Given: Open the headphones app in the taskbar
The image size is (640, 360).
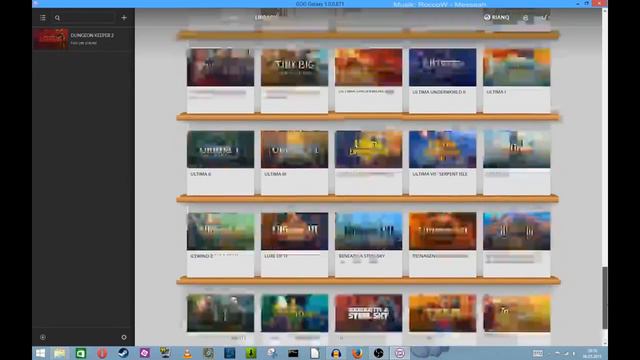Looking at the screenshot, I should pyautogui.click(x=336, y=353).
